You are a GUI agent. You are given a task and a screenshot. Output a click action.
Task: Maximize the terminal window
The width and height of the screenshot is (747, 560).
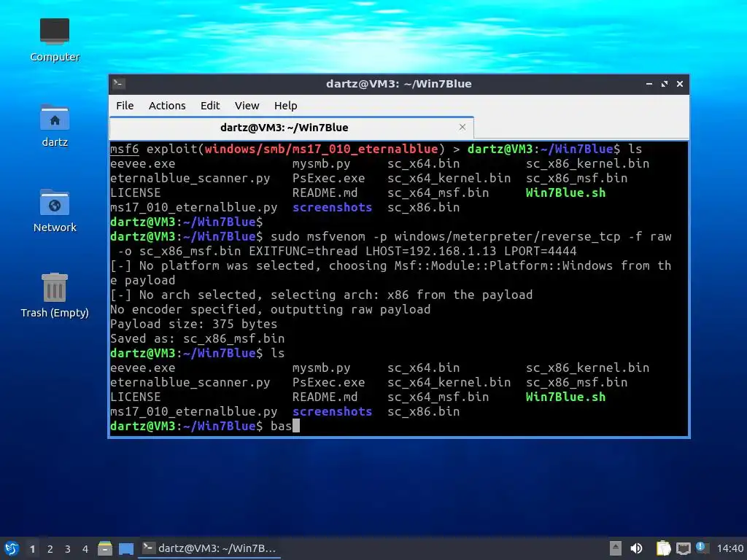[x=665, y=84]
